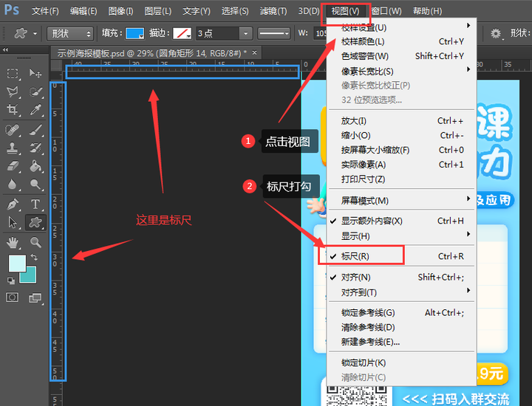Open the 编辑(E) menu

[x=83, y=11]
